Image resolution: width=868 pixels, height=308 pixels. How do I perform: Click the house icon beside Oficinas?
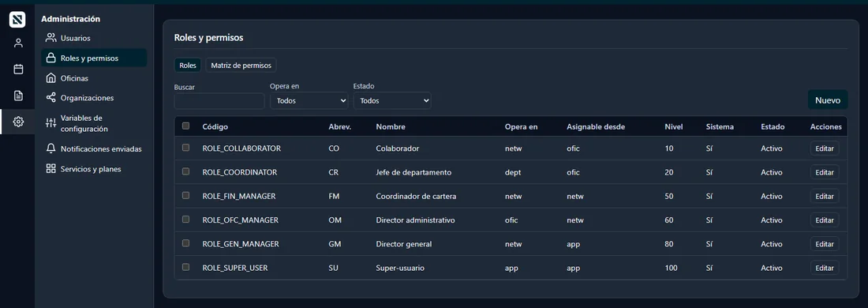(x=51, y=77)
